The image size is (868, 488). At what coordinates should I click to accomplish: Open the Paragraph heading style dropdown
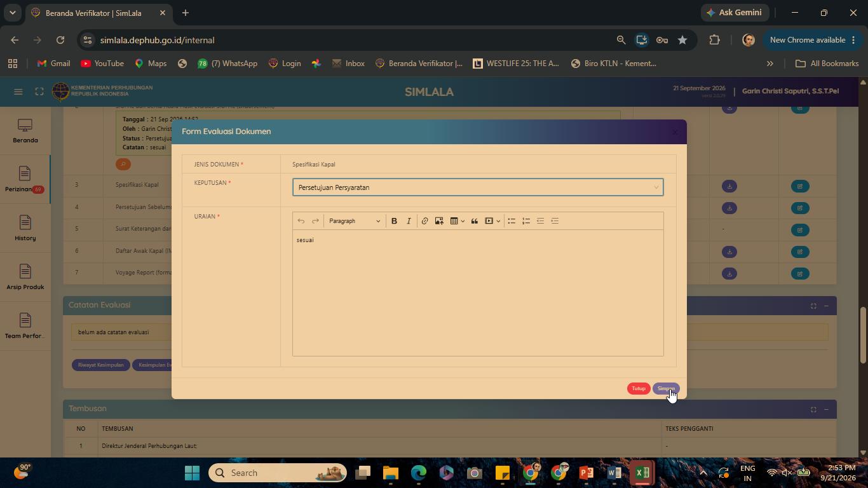(x=355, y=221)
